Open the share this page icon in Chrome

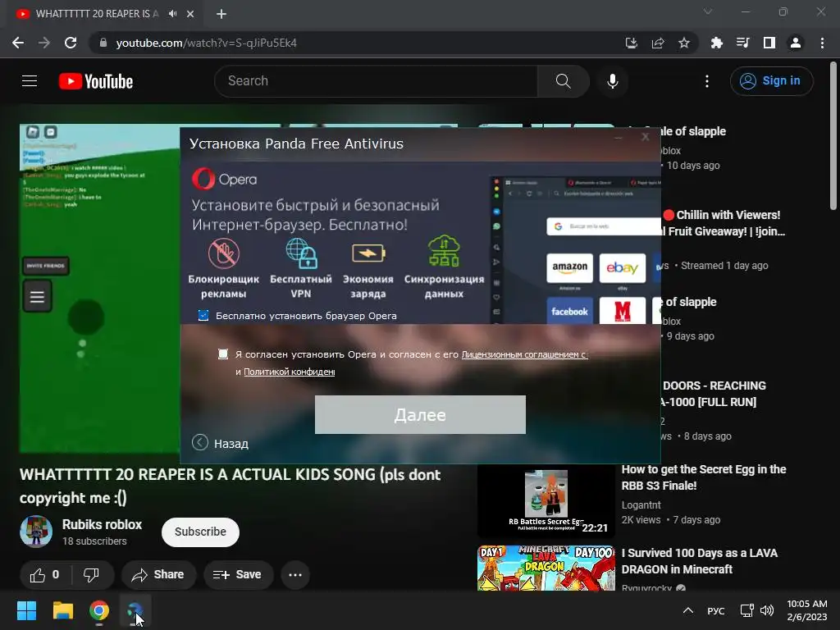point(658,43)
